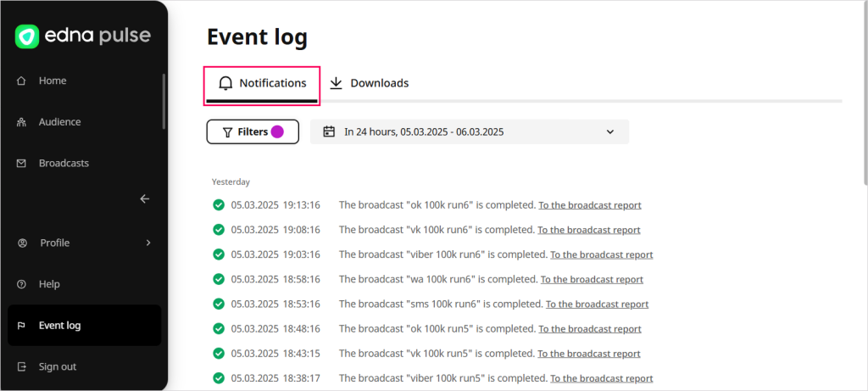Go to Audience section in sidebar
The image size is (868, 391).
pos(59,122)
